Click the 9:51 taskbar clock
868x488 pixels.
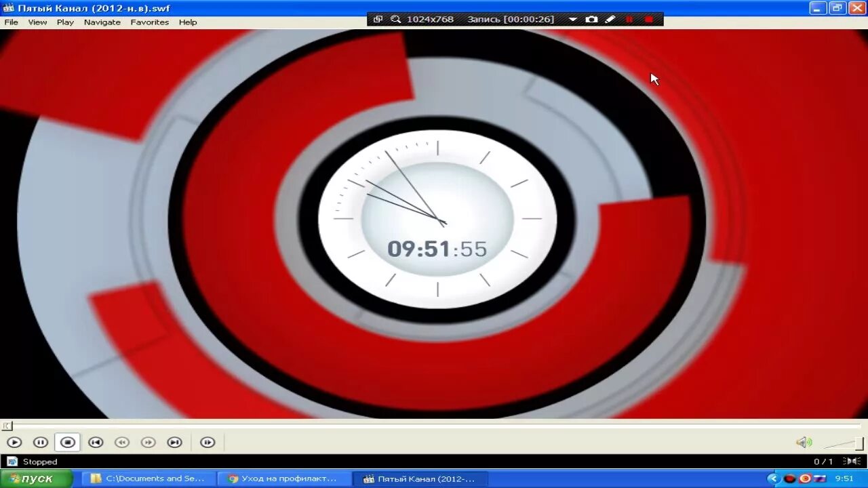point(844,479)
